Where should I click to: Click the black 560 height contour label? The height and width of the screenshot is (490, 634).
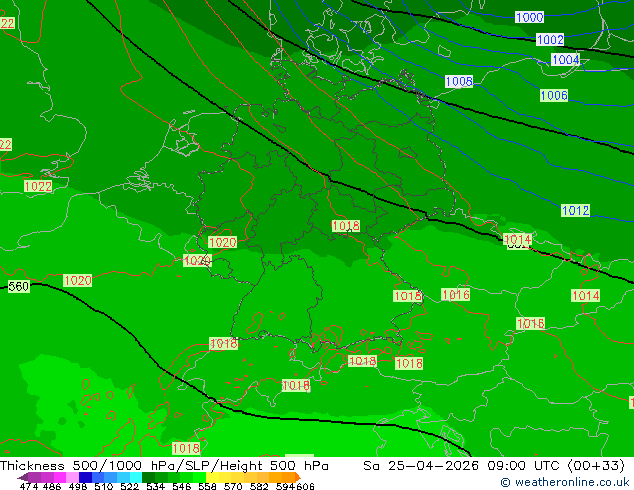pyautogui.click(x=19, y=287)
